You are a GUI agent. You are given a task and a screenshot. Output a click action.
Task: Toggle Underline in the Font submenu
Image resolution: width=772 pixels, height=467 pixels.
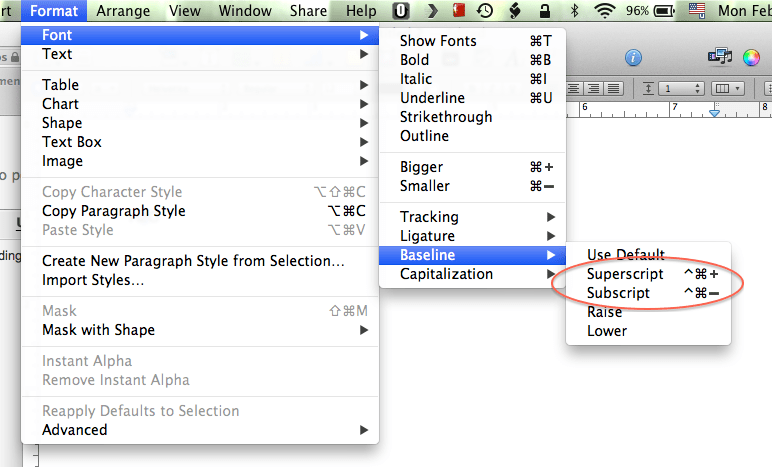pos(432,98)
